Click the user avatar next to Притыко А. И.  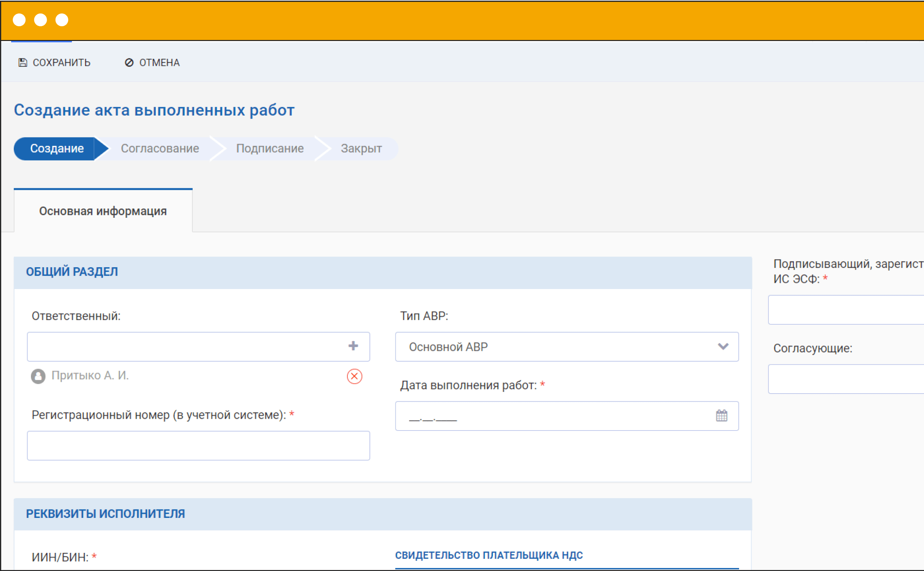tap(38, 376)
